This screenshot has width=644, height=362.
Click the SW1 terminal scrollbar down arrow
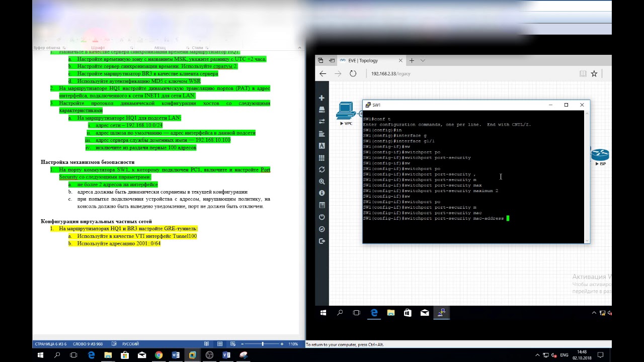tap(587, 241)
